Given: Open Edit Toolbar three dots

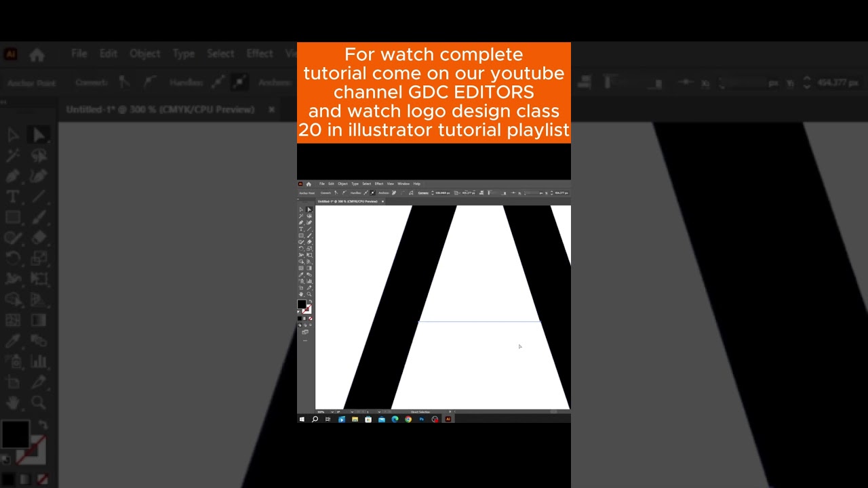Looking at the screenshot, I should pyautogui.click(x=305, y=340).
